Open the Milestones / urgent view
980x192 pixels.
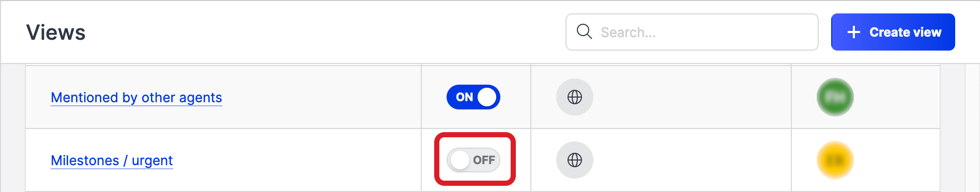point(112,161)
